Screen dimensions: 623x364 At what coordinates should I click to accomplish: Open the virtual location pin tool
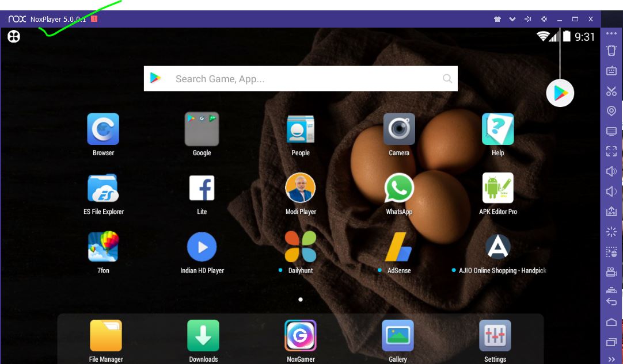[x=611, y=111]
